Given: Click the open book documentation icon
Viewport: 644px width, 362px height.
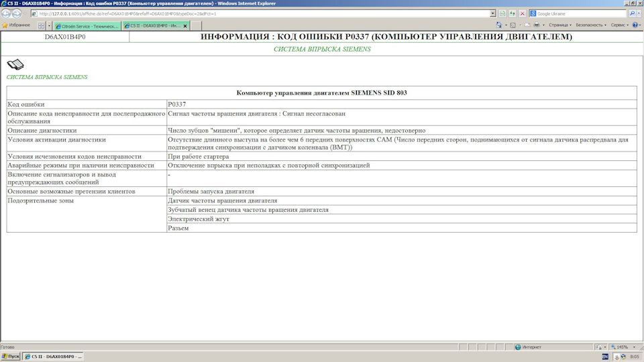Looking at the screenshot, I should 15,64.
